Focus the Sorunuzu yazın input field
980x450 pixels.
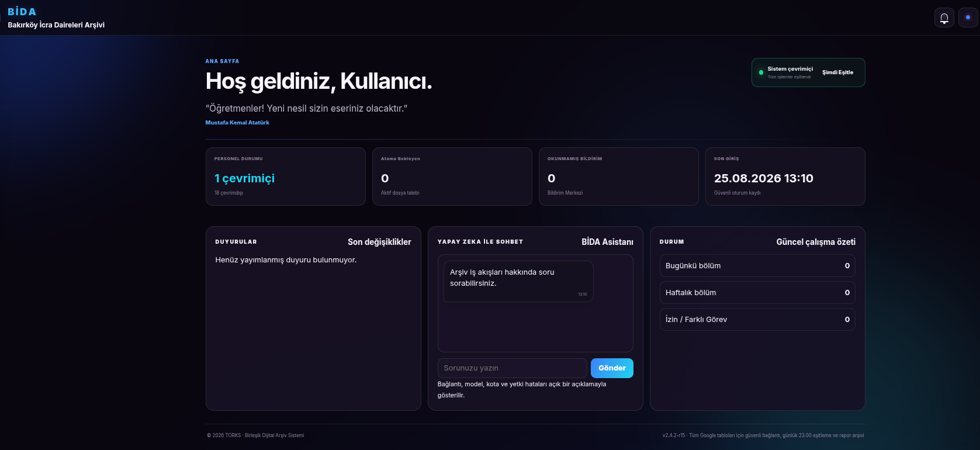pyautogui.click(x=512, y=368)
